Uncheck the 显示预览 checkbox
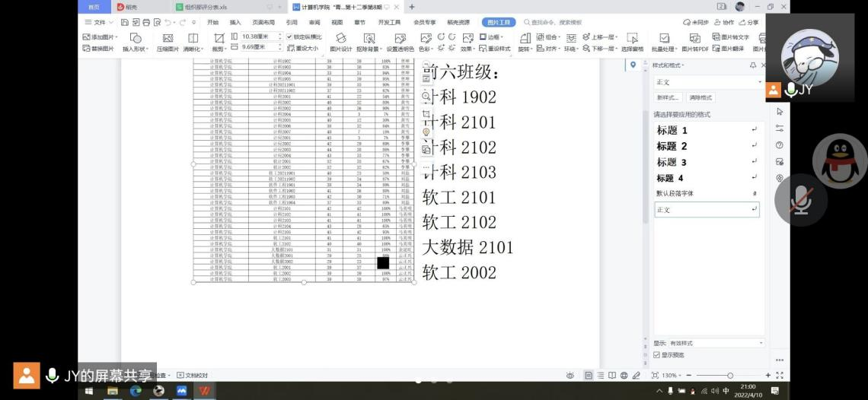868x400 pixels. [x=657, y=355]
